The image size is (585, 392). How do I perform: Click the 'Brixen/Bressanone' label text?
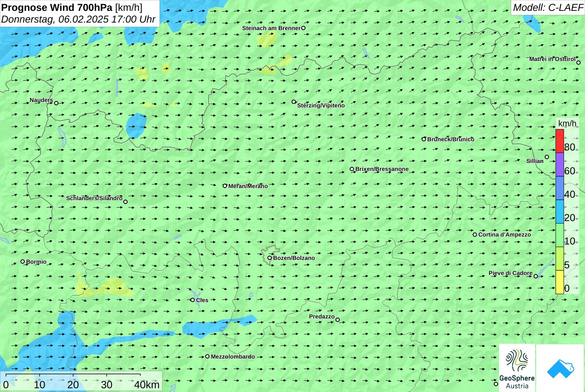(x=382, y=169)
